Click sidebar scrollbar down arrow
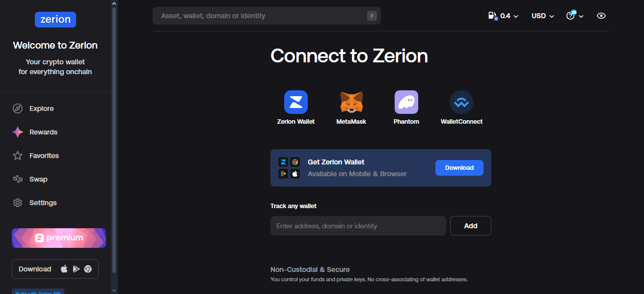 (114, 290)
